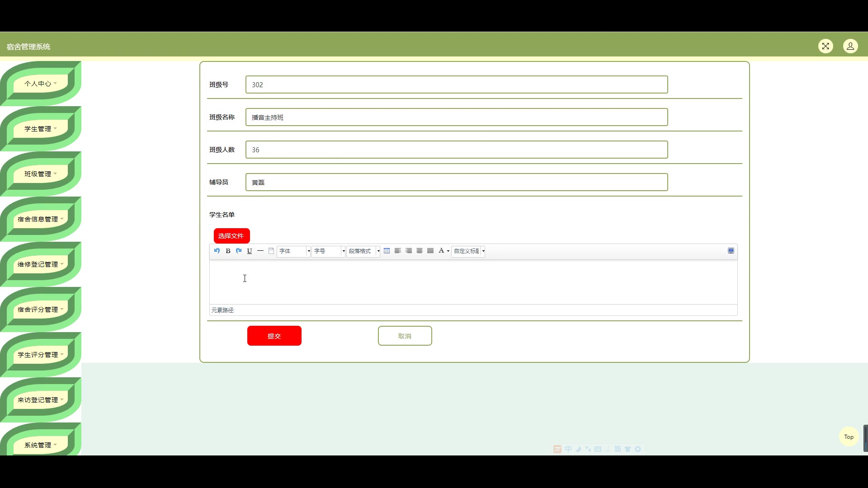Insert a table via the table icon

point(387,251)
